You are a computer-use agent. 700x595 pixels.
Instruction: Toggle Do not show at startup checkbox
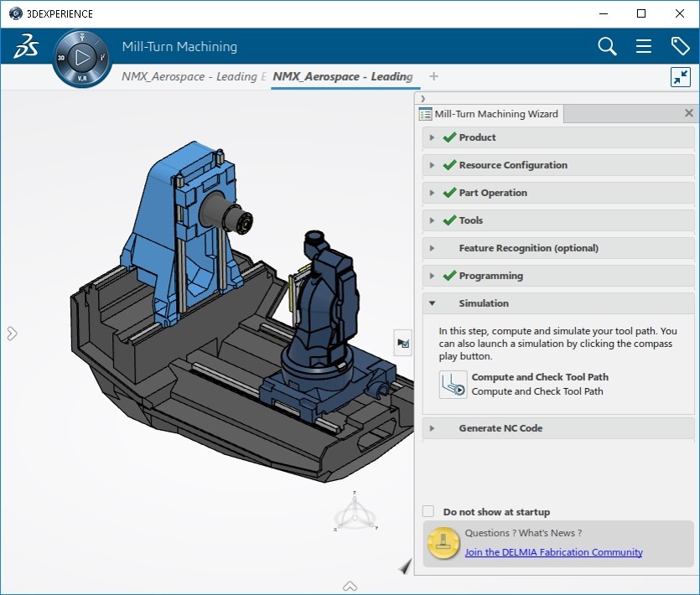[x=428, y=511]
